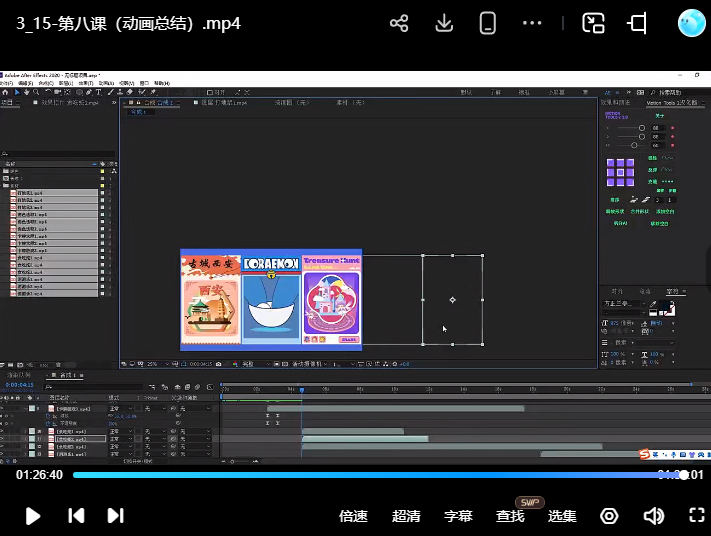Open the 选集 episode list
Viewport: 711px width, 536px height.
pos(562,516)
